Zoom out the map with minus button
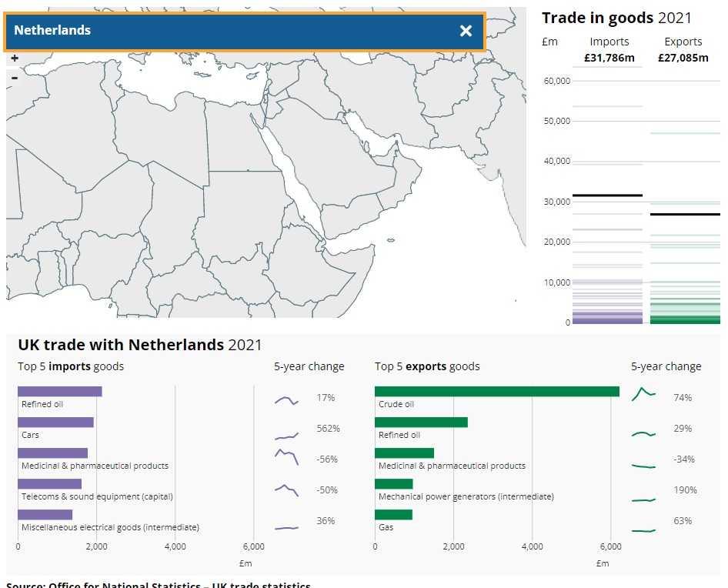728x588 pixels. 15,77
